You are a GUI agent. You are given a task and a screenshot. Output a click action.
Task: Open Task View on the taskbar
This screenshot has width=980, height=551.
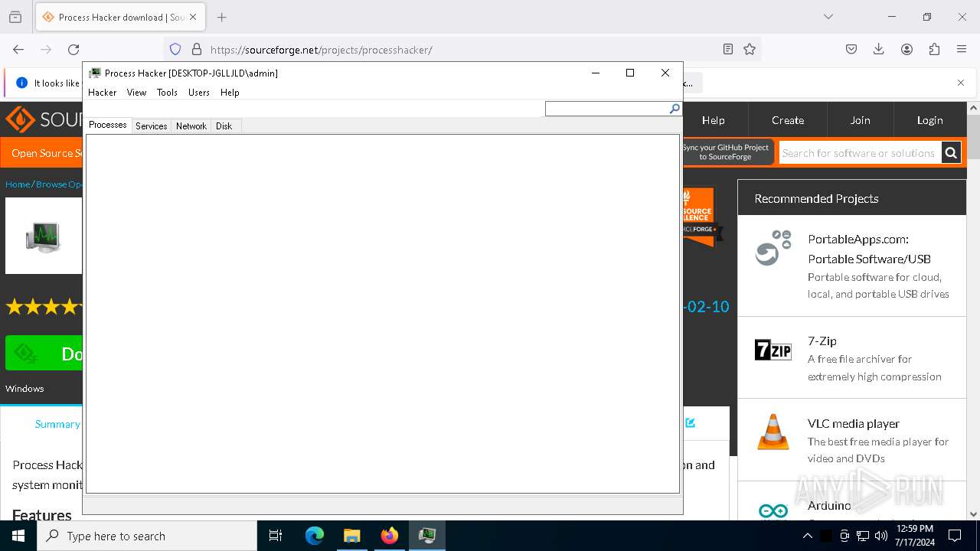[276, 536]
